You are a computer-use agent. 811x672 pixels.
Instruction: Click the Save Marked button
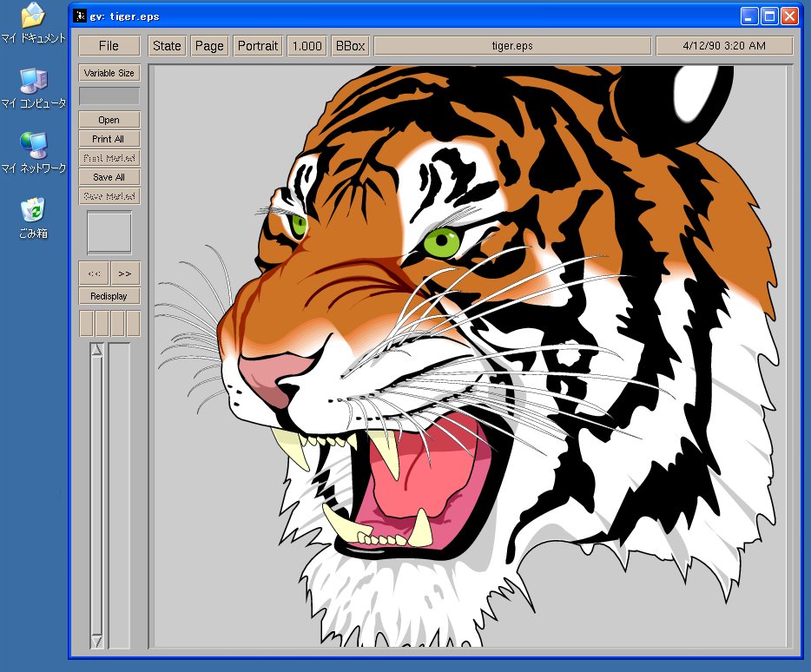(109, 196)
